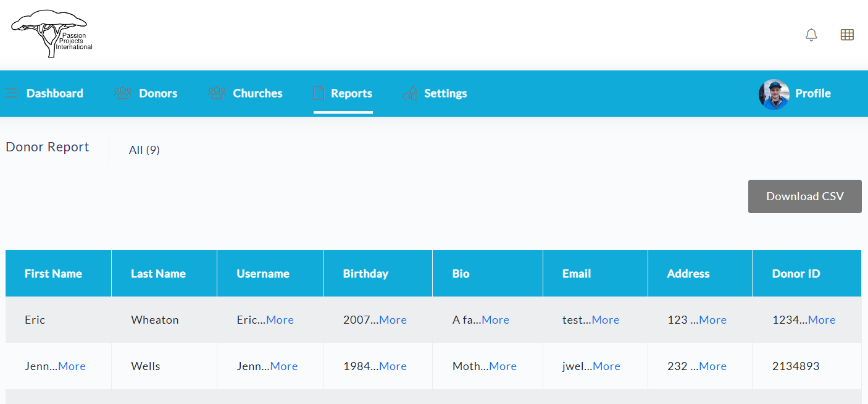Image resolution: width=868 pixels, height=404 pixels.
Task: Show full email for Wells row
Action: coord(606,366)
